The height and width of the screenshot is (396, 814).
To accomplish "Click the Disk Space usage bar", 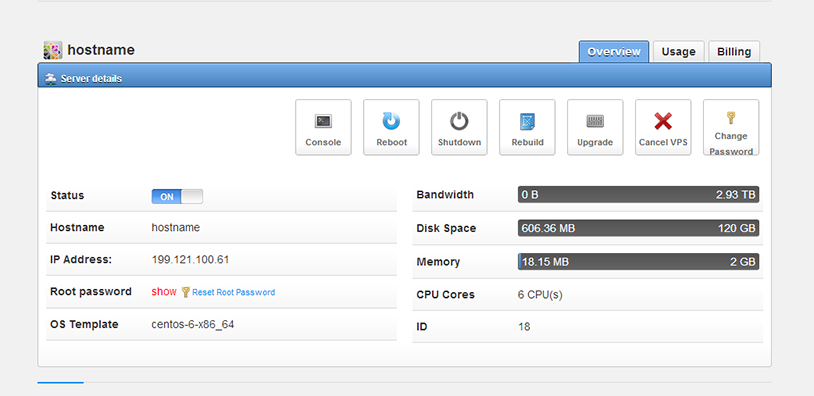I will pos(639,228).
